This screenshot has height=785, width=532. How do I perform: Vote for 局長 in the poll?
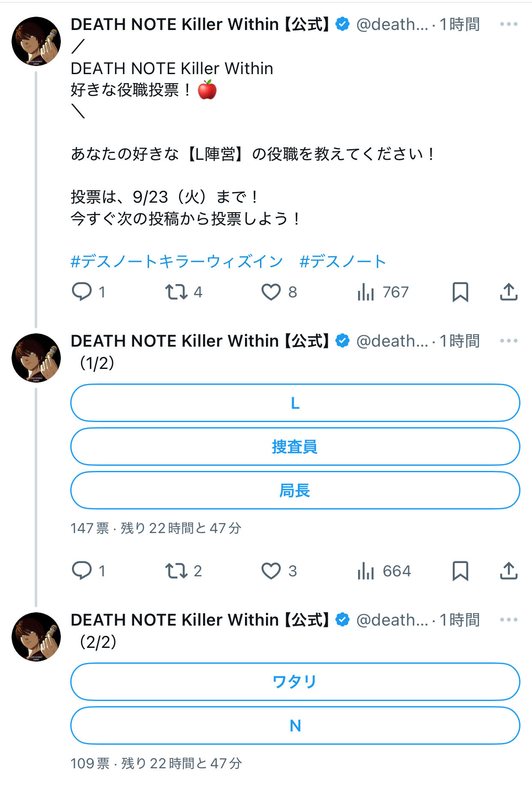295,490
